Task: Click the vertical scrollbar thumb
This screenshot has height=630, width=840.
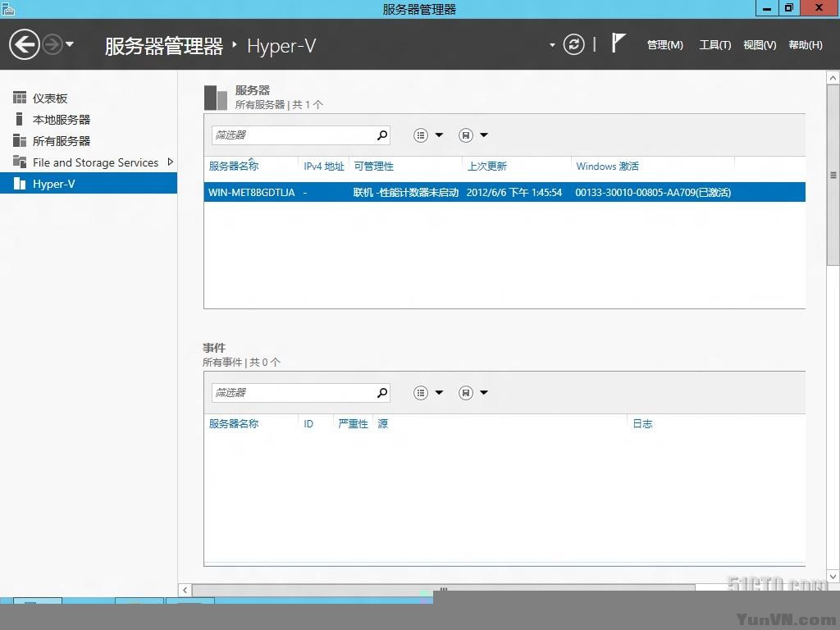Action: (x=833, y=176)
